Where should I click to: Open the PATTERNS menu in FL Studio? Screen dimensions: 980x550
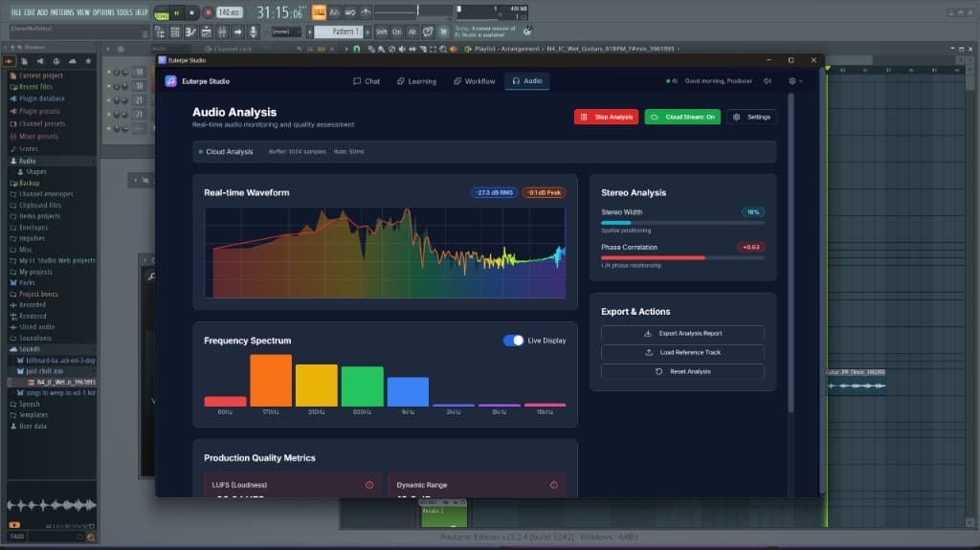62,12
